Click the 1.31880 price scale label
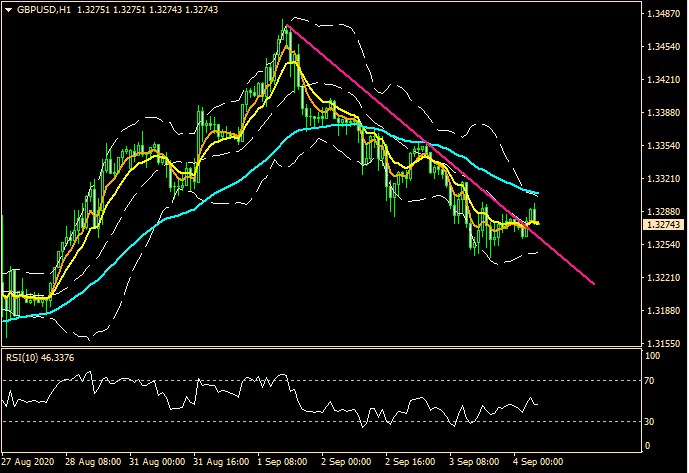This screenshot has width=689, height=473. point(663,310)
